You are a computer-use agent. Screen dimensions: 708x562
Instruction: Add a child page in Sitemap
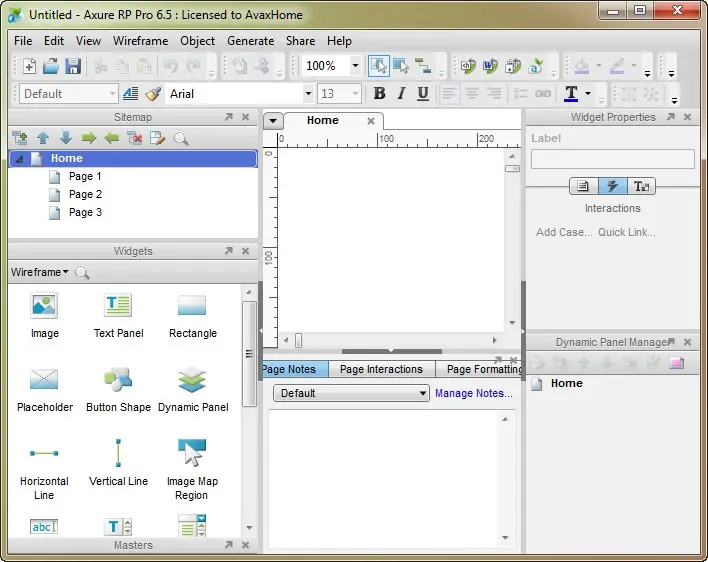click(x=19, y=138)
